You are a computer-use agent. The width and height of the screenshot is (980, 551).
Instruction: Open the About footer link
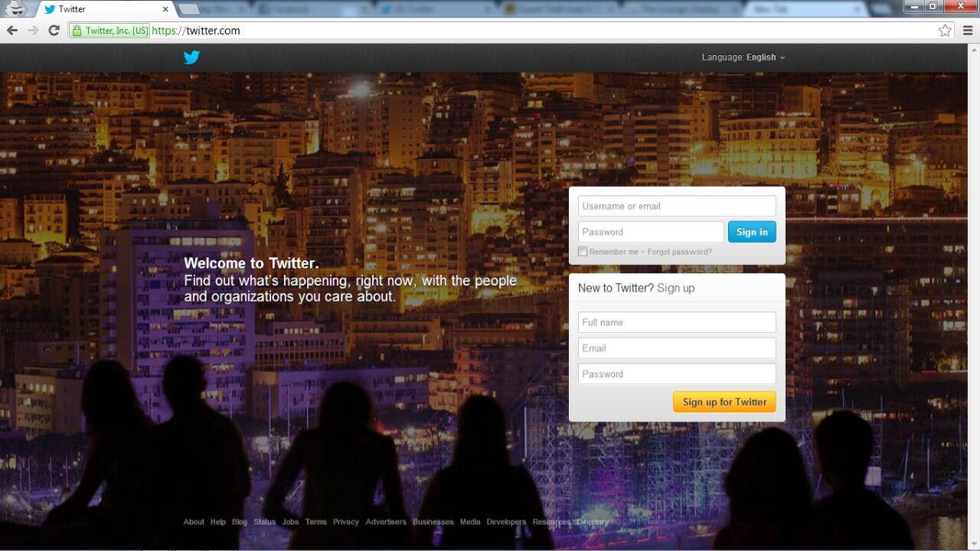click(x=194, y=522)
